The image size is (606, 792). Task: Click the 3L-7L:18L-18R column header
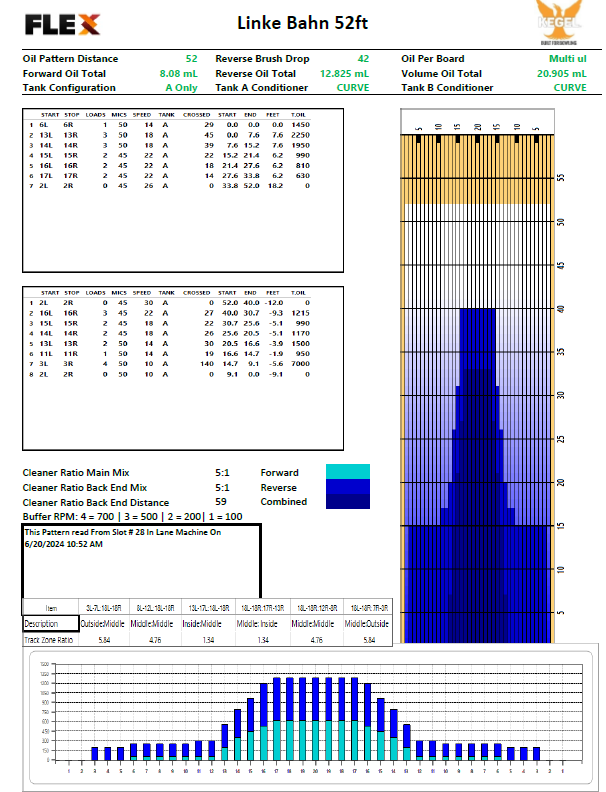(x=104, y=608)
